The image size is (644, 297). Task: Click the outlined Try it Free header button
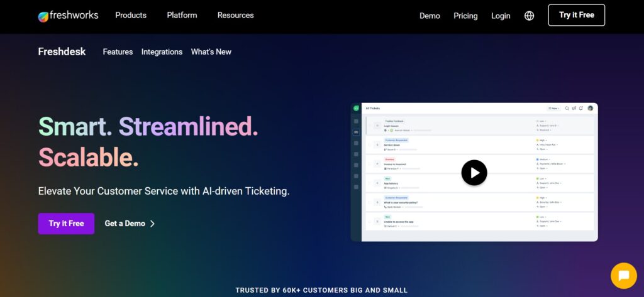tap(576, 15)
